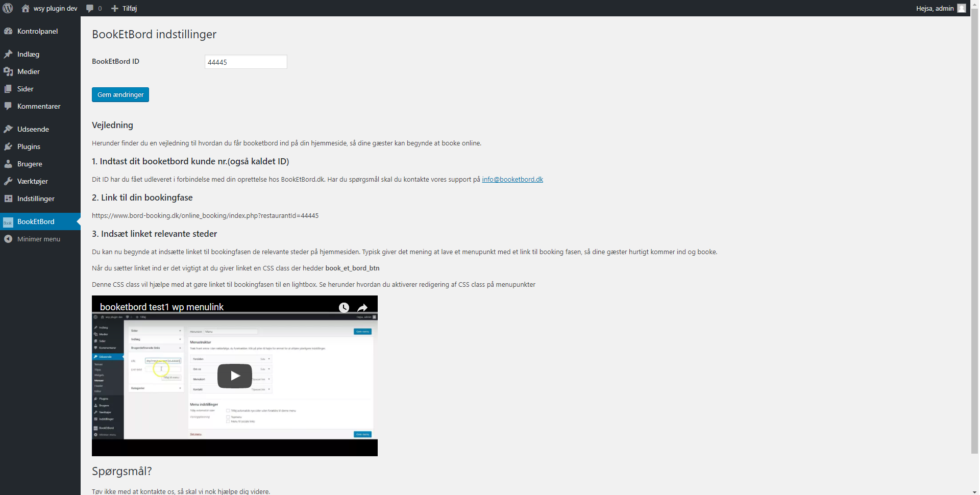
Task: Click Gem ændringer save button
Action: [x=120, y=94]
